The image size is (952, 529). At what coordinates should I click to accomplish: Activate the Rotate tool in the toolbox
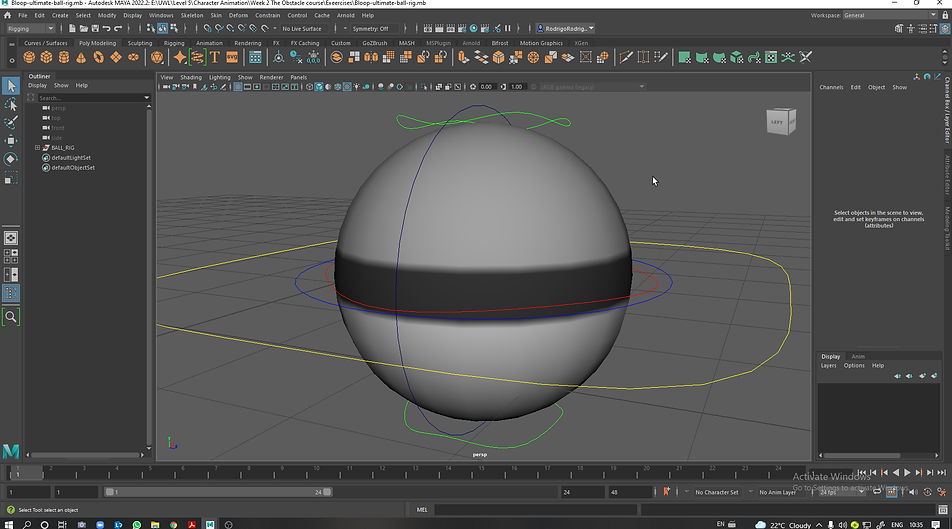point(11,159)
